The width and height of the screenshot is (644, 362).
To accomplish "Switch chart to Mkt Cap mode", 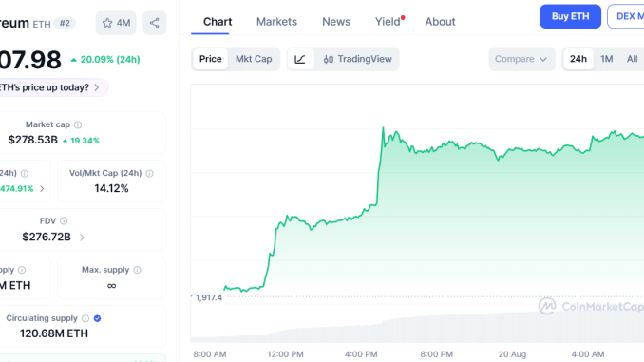I will [254, 59].
